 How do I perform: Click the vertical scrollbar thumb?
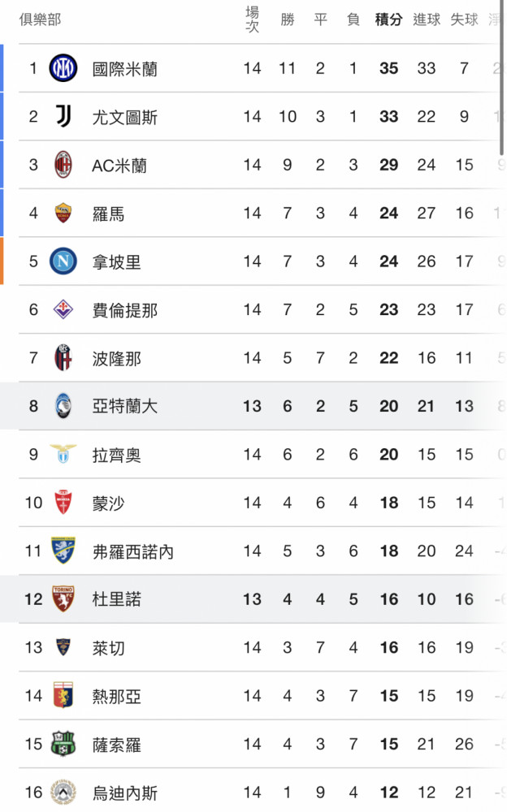(x=501, y=79)
